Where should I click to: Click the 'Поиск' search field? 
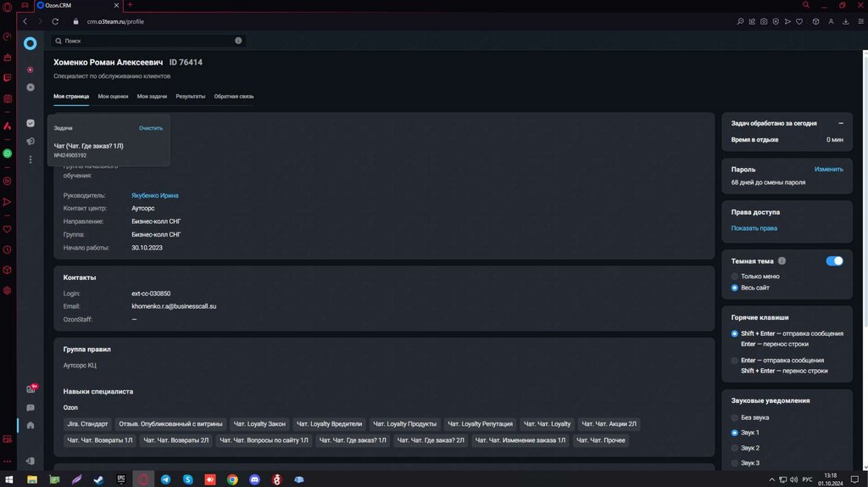point(147,41)
